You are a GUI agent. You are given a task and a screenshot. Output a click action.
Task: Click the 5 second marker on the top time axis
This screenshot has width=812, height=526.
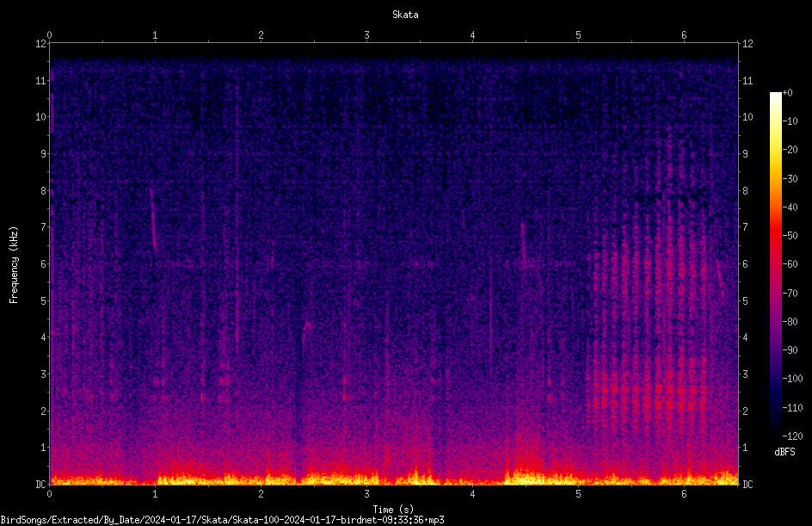pos(578,35)
